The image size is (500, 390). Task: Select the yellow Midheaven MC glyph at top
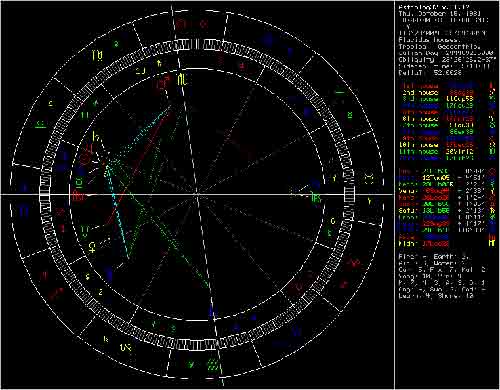point(182,79)
